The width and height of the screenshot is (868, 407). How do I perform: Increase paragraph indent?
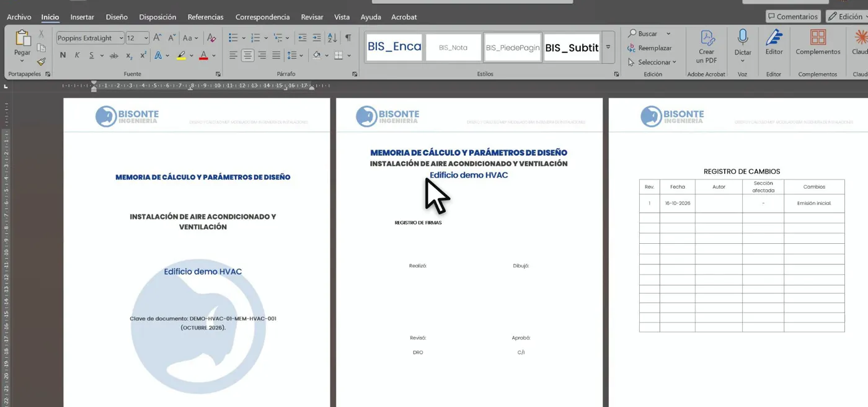(316, 38)
